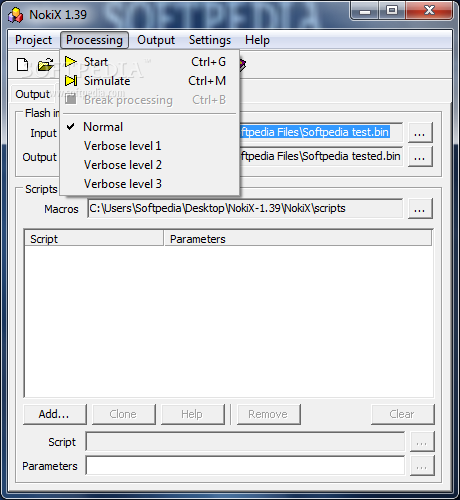Click the NokiX application icon in title bar
This screenshot has height=500, width=460.
(x=15, y=15)
